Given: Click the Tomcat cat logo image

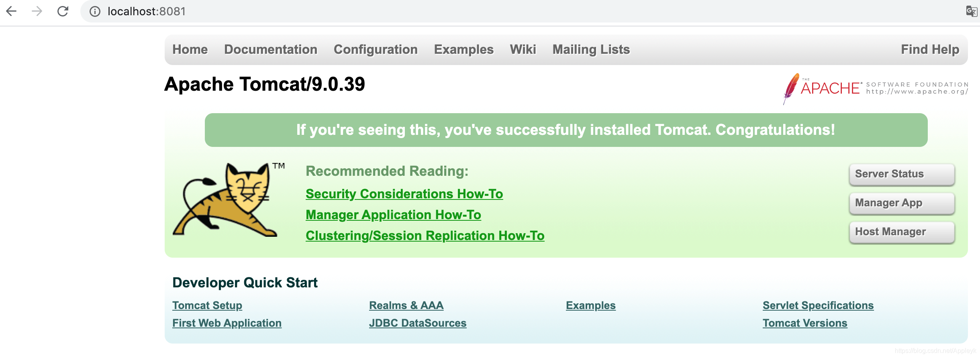Looking at the screenshot, I should pyautogui.click(x=229, y=199).
